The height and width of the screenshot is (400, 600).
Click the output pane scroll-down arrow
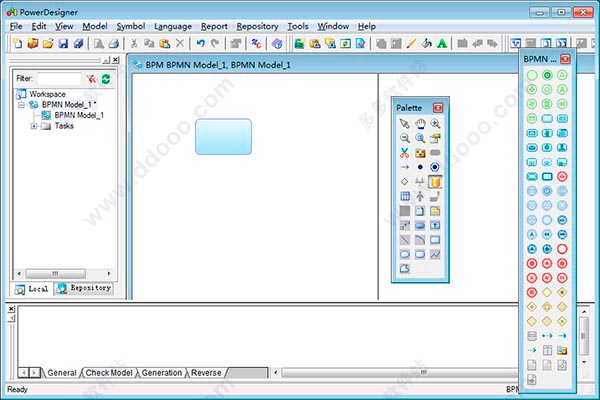pyautogui.click(x=584, y=362)
